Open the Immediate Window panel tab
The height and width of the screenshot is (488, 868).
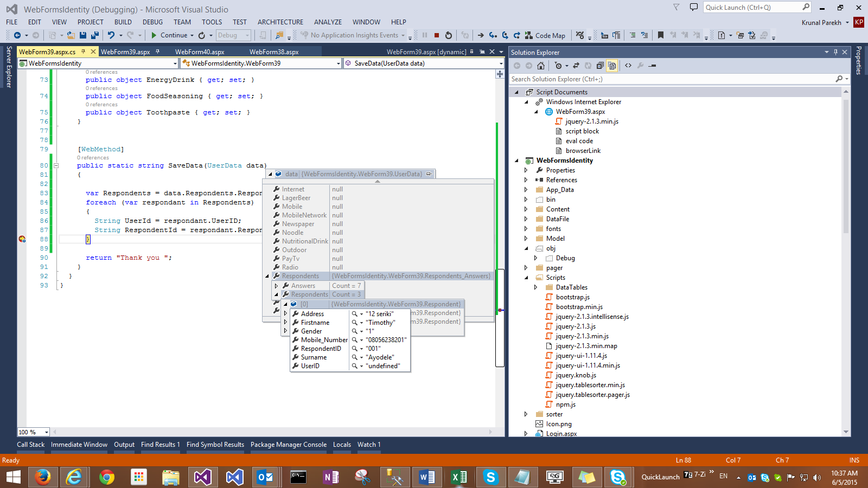click(x=79, y=445)
